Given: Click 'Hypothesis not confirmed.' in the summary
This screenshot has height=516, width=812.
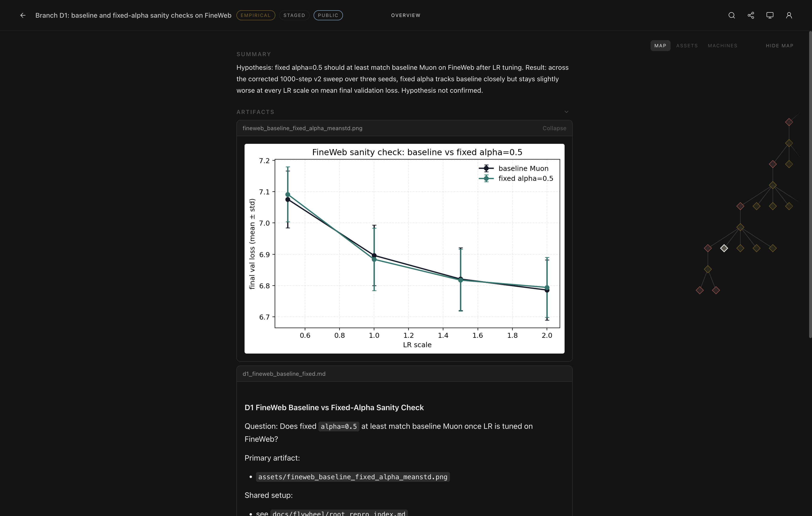Looking at the screenshot, I should point(442,90).
